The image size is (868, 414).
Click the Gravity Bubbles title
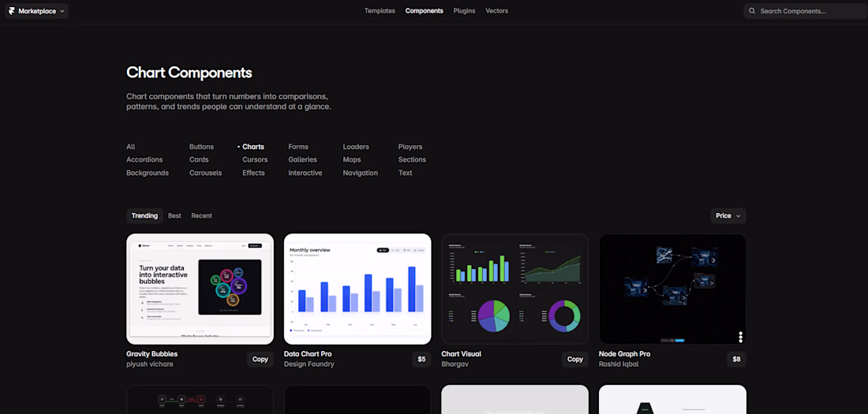point(152,353)
